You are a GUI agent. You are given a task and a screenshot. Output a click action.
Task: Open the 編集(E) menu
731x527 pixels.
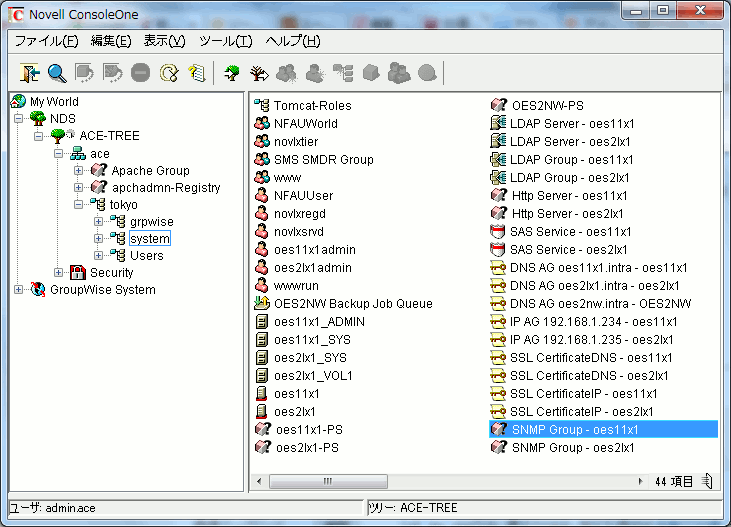click(x=111, y=42)
